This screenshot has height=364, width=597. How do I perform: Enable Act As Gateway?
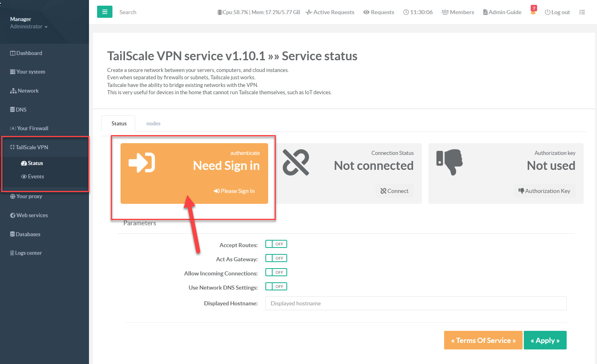(x=276, y=258)
